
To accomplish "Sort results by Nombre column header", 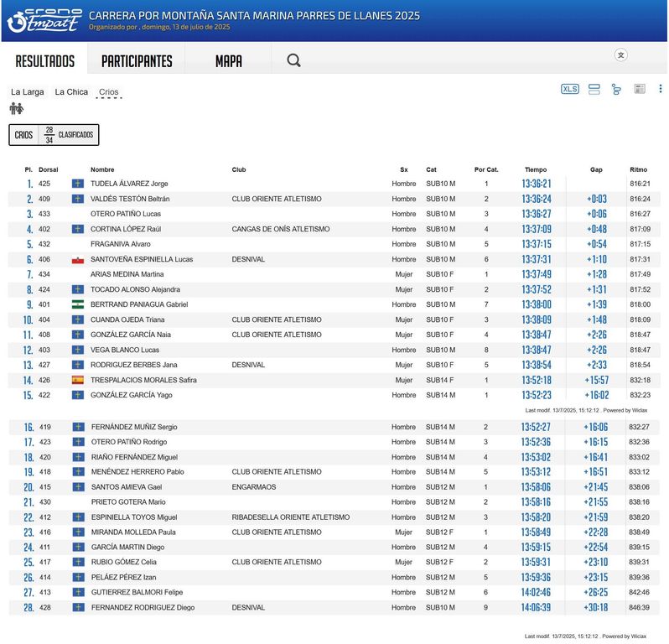I will tap(102, 169).
